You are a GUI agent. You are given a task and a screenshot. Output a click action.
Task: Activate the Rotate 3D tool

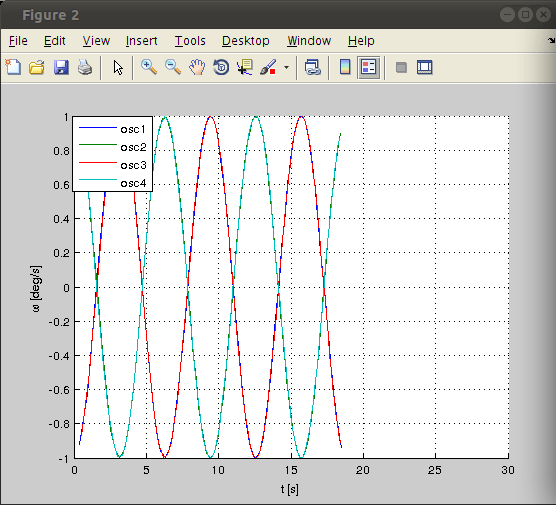(221, 67)
